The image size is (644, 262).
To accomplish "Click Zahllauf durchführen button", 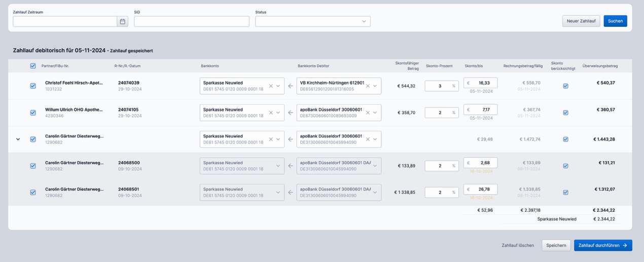I will pos(602,245).
